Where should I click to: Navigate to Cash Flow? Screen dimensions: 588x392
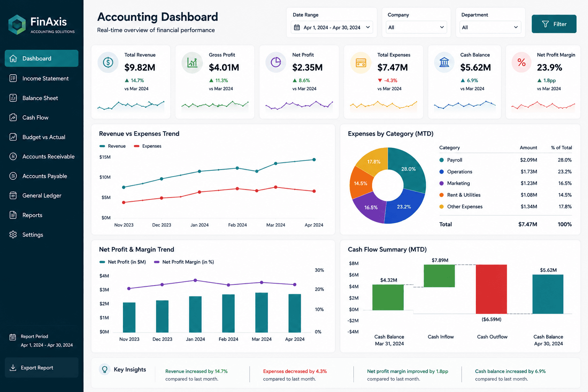pyautogui.click(x=41, y=118)
